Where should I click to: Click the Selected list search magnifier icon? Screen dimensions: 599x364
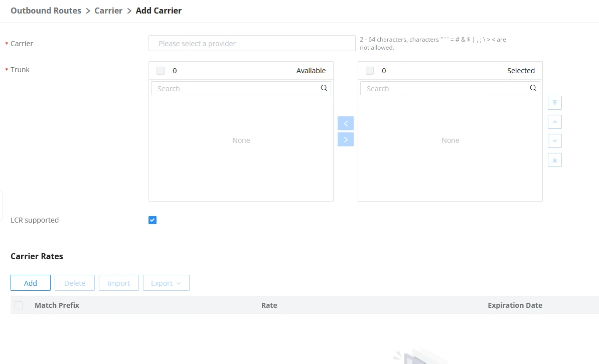click(x=533, y=88)
